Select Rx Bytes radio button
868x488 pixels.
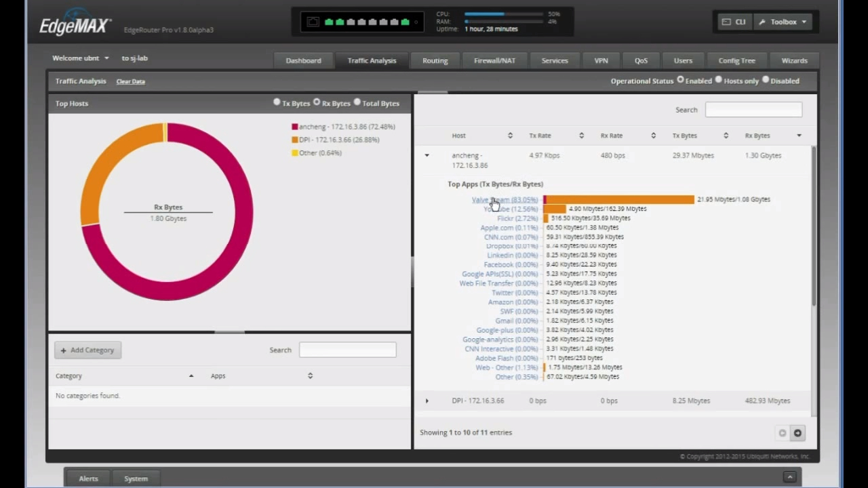[x=317, y=102]
